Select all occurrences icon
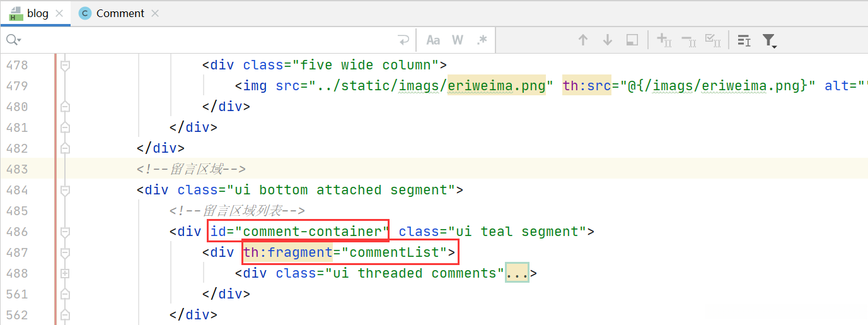This screenshot has width=868, height=325. [713, 40]
